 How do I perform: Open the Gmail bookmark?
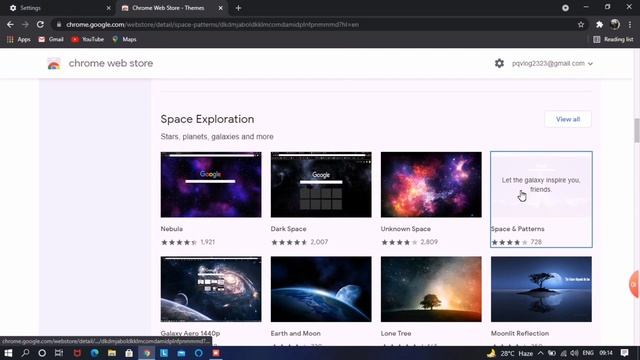tap(51, 39)
